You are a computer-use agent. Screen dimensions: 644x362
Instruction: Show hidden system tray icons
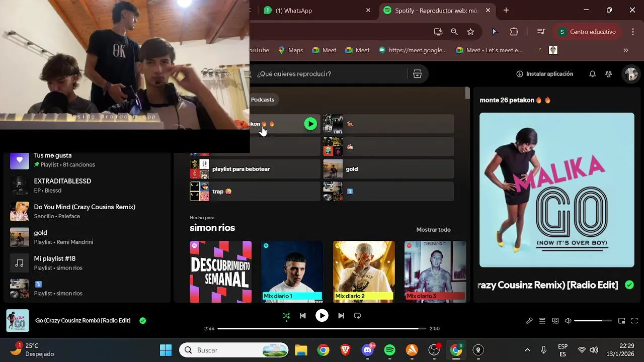[527, 350]
